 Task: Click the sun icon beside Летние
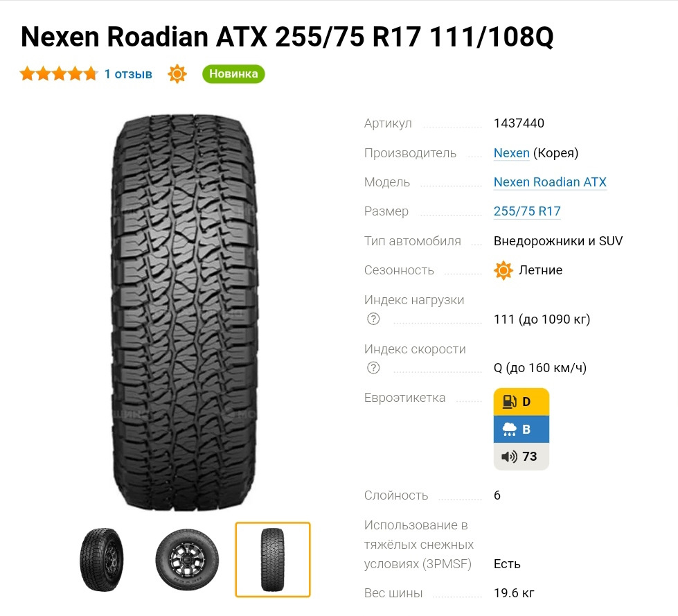click(x=503, y=270)
